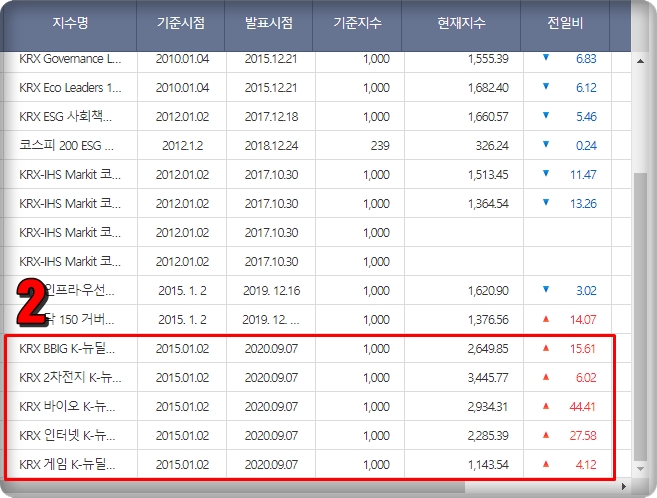The height and width of the screenshot is (498, 657).
Task: Select the KRX 바이오 K-뉴... row name
Action: 67,406
